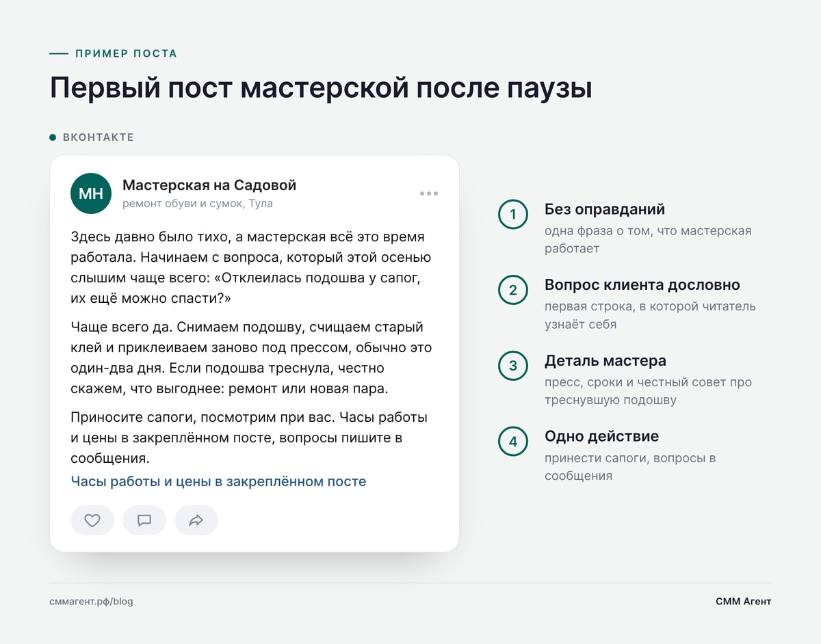Follow the Часы работы и цены в закреплённом посте link
Viewport: 821px width, 644px height.
pyautogui.click(x=218, y=481)
